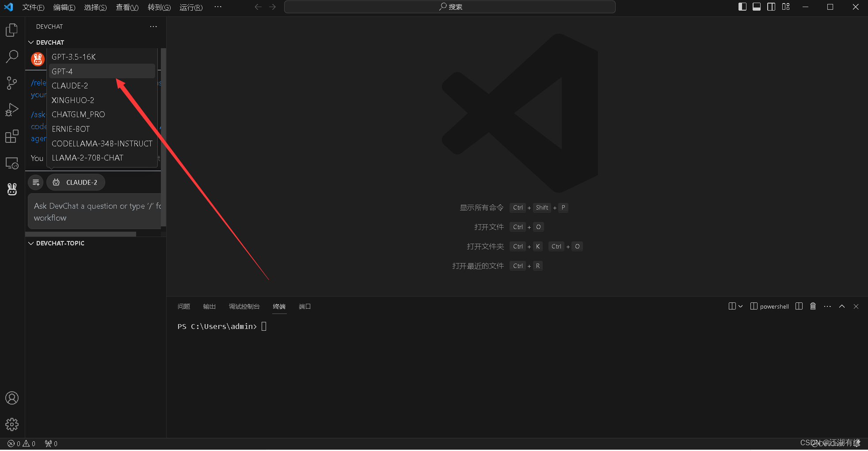Screen dimensions: 868x451
Task: Toggle the primary sidebar layout icon
Action: click(x=742, y=7)
